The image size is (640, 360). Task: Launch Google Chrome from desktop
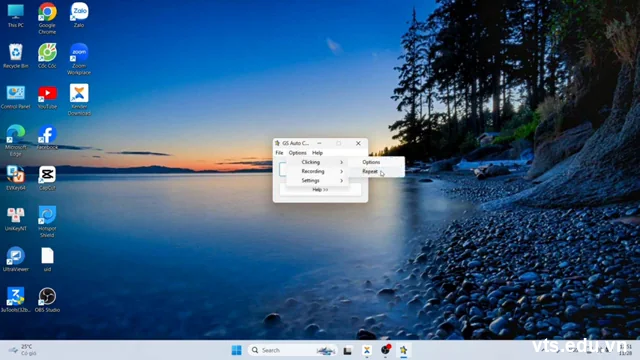[47, 18]
